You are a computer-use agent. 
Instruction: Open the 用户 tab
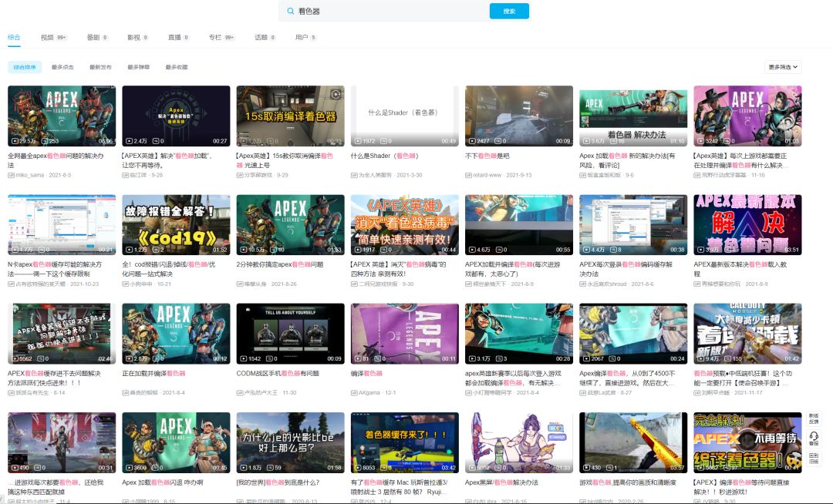point(305,37)
